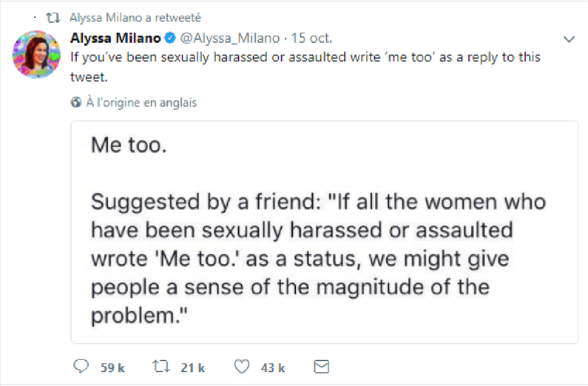
Task: Click the 43 k likes count
Action: 273,368
